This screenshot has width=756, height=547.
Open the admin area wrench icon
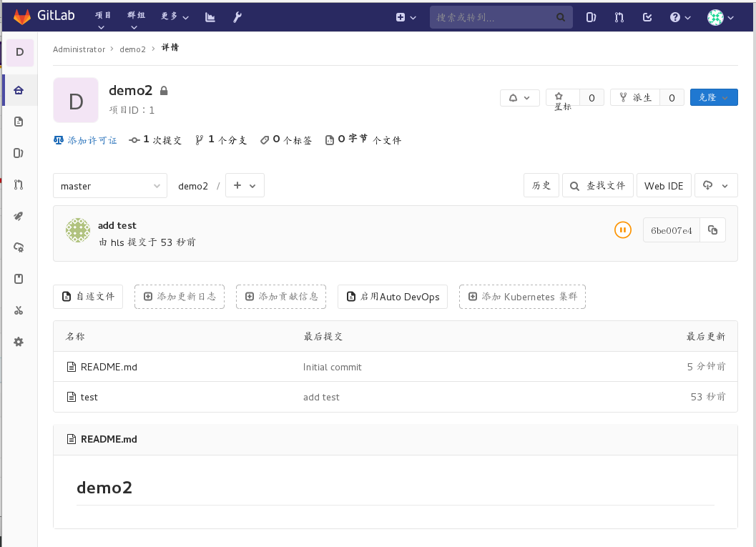[237, 17]
